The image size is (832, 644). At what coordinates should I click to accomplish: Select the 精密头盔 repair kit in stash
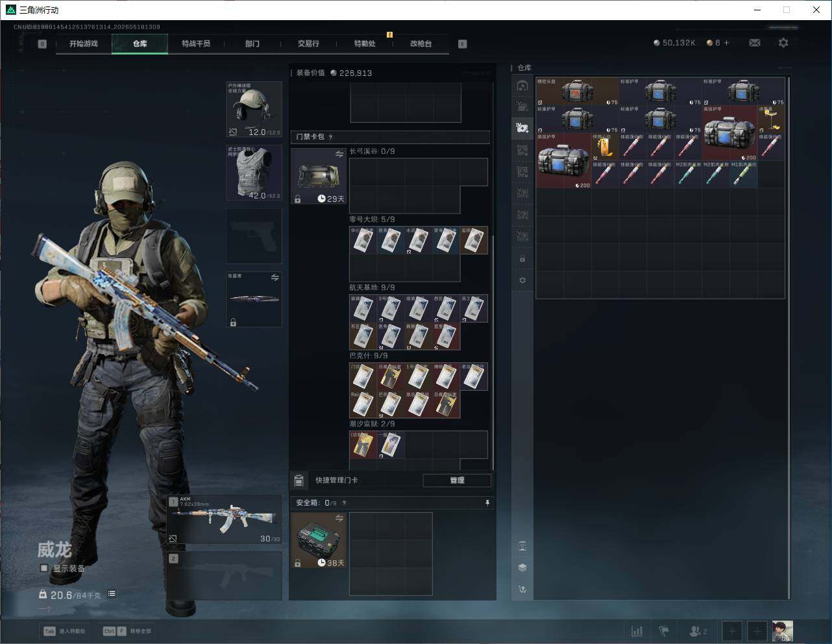pos(578,92)
